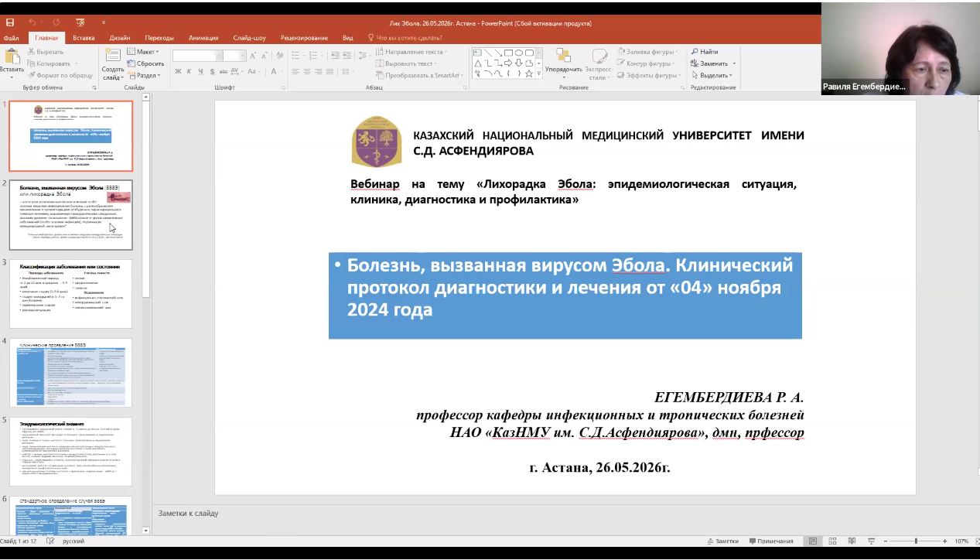Click the Сбросить reset slide icon
Screen dimensions: 980x560
click(x=131, y=63)
